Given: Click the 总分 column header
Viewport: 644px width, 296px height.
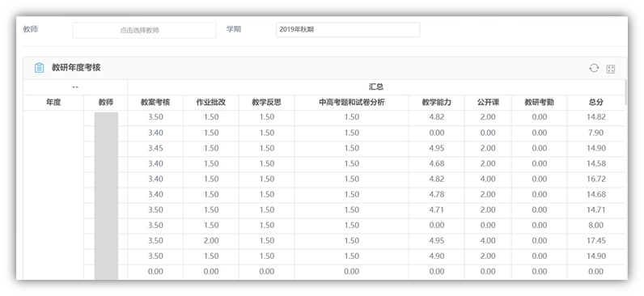Looking at the screenshot, I should click(596, 103).
